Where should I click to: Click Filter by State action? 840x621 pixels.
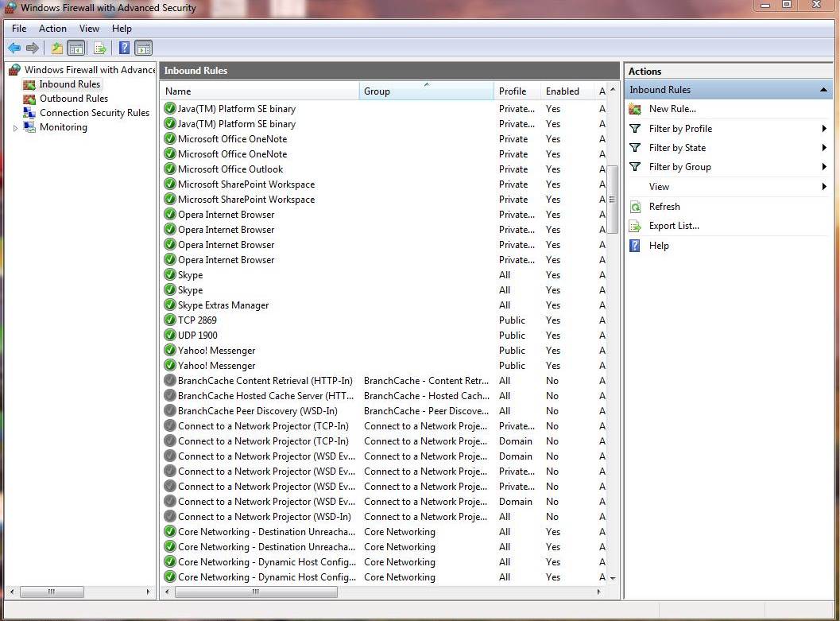(x=677, y=148)
